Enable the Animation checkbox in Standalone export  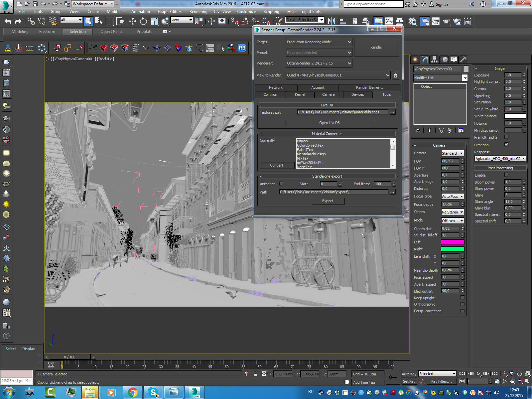(x=281, y=184)
